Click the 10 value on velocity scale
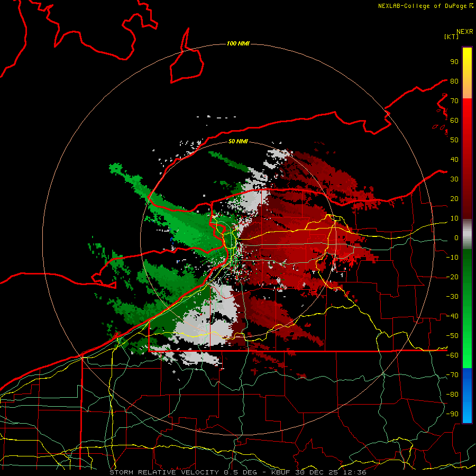Screen dimensions: 476x476 (454, 218)
